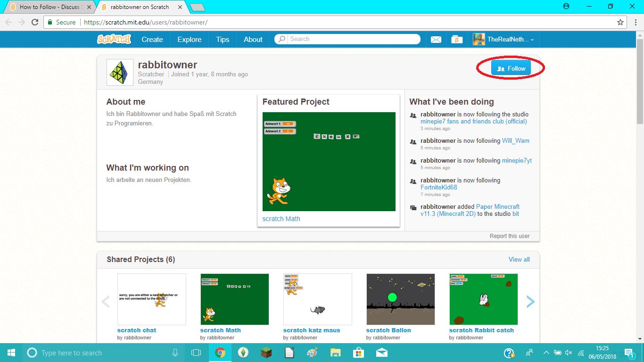Open the Explore page from the navbar
Screen dimensions: 644x362
pyautogui.click(x=189, y=39)
